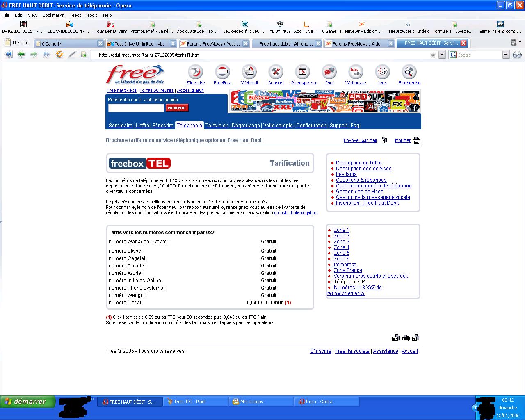Switch to the OGame.fr tab
This screenshot has width=525, height=420.
[x=68, y=43]
